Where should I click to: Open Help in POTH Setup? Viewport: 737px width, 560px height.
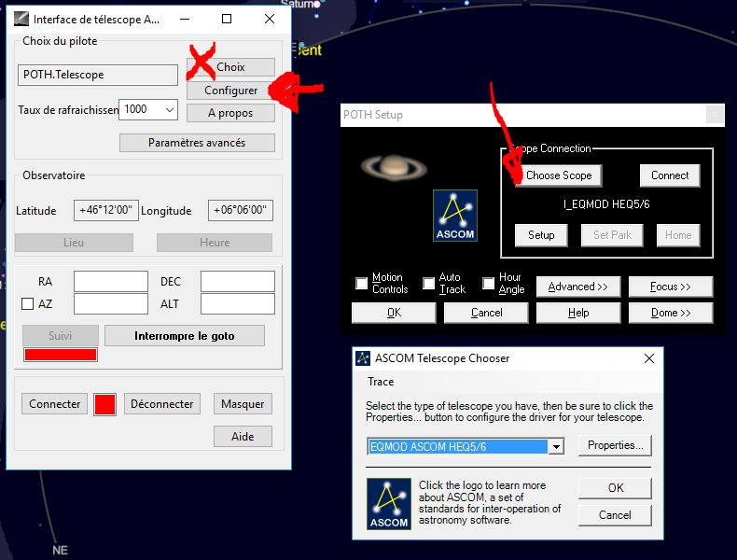[x=578, y=313]
